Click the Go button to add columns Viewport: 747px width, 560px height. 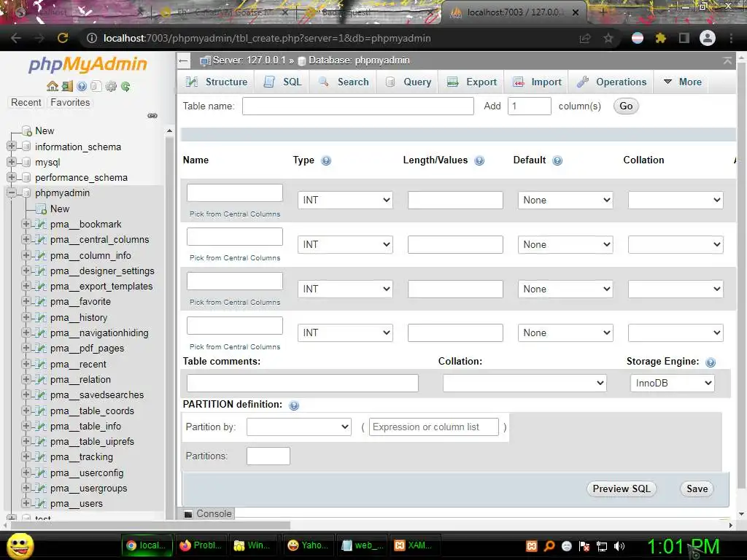point(626,106)
